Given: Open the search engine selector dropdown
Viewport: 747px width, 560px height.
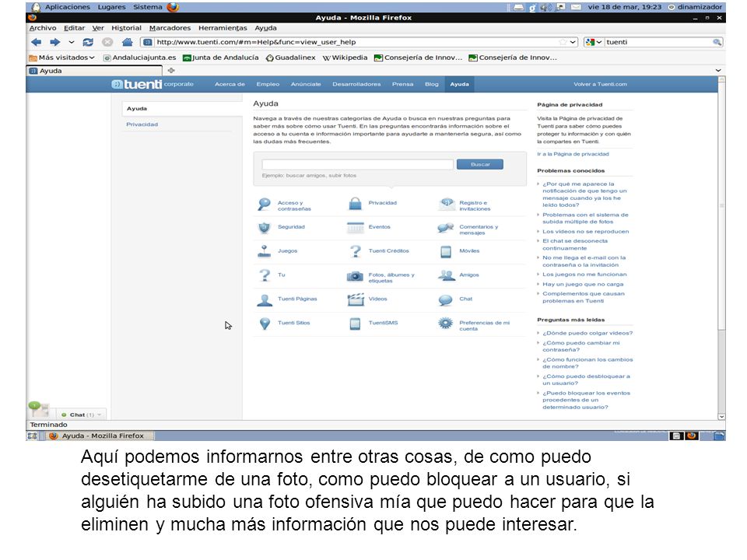Looking at the screenshot, I should tap(594, 42).
